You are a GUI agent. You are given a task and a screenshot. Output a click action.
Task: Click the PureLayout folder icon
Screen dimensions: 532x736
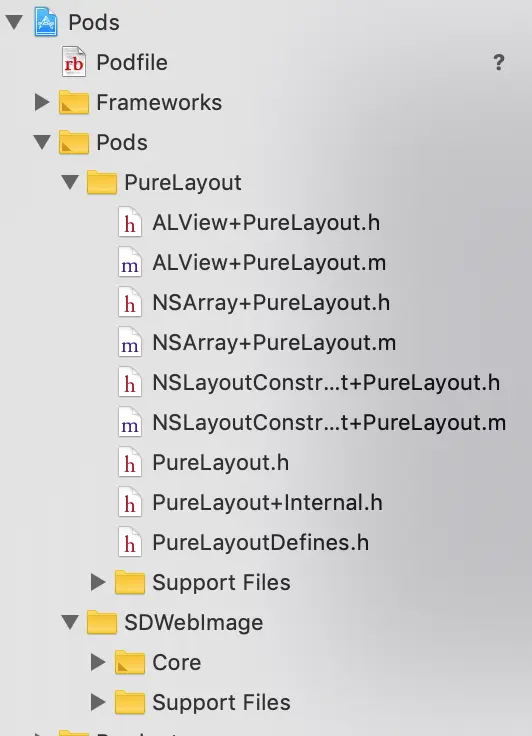[x=102, y=182]
